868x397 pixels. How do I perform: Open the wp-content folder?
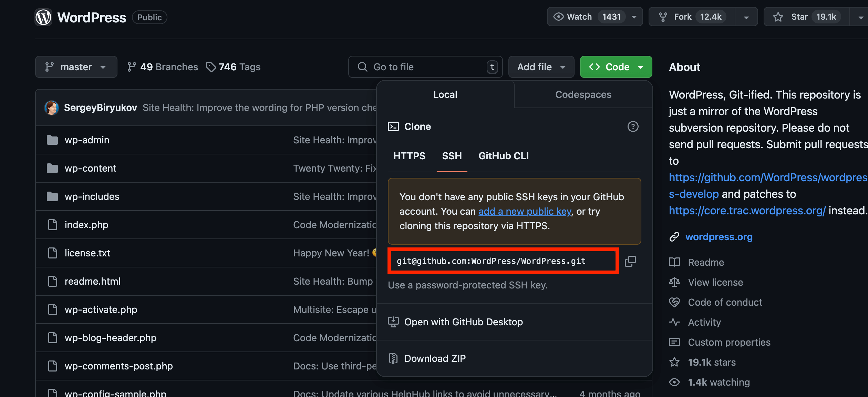pyautogui.click(x=90, y=168)
